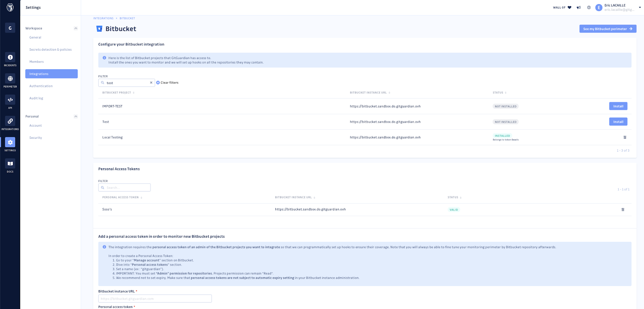Delete Soso's token via trash icon
The width and height of the screenshot is (644, 309).
pos(623,209)
